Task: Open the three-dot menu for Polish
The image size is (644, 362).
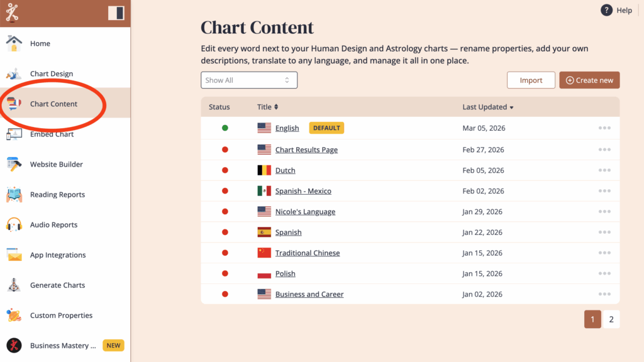Action: (604, 274)
